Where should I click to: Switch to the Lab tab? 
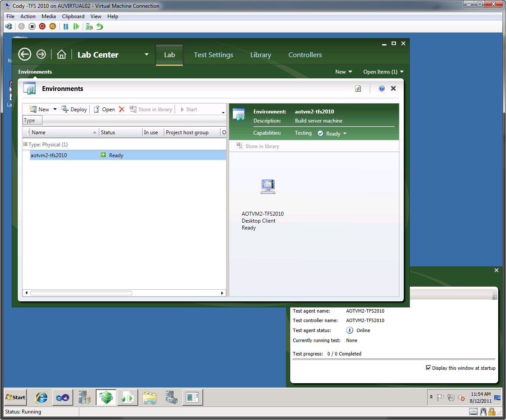tap(169, 55)
